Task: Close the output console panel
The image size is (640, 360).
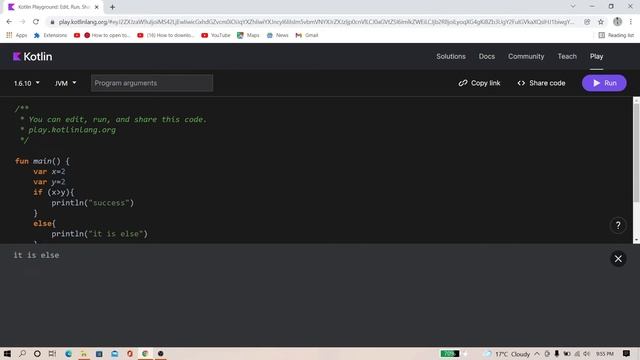Action: click(x=618, y=259)
